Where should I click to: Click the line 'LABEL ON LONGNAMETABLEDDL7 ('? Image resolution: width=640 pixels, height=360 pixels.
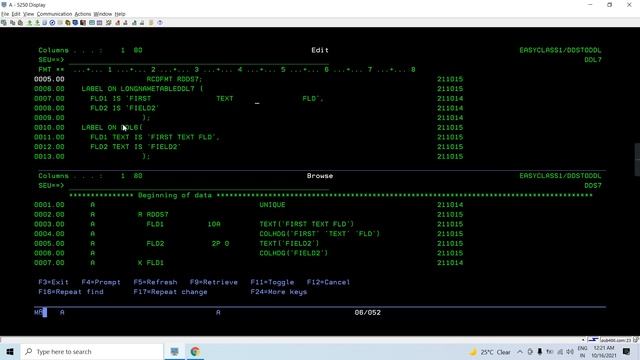click(142, 89)
